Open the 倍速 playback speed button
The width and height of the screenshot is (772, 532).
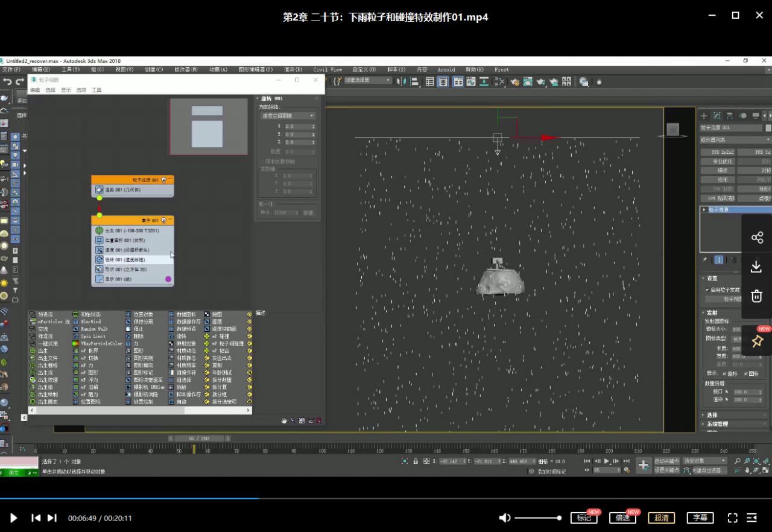(x=622, y=518)
